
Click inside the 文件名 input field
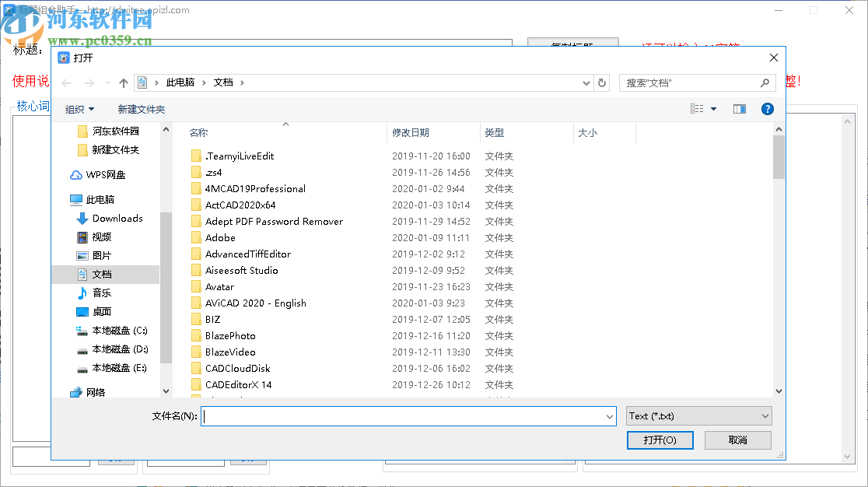coord(404,415)
